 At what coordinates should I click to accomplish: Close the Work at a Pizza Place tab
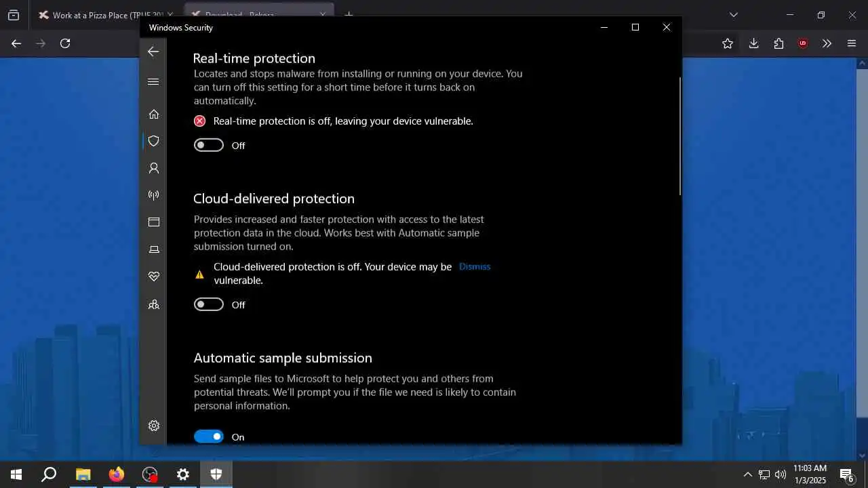[x=170, y=15]
